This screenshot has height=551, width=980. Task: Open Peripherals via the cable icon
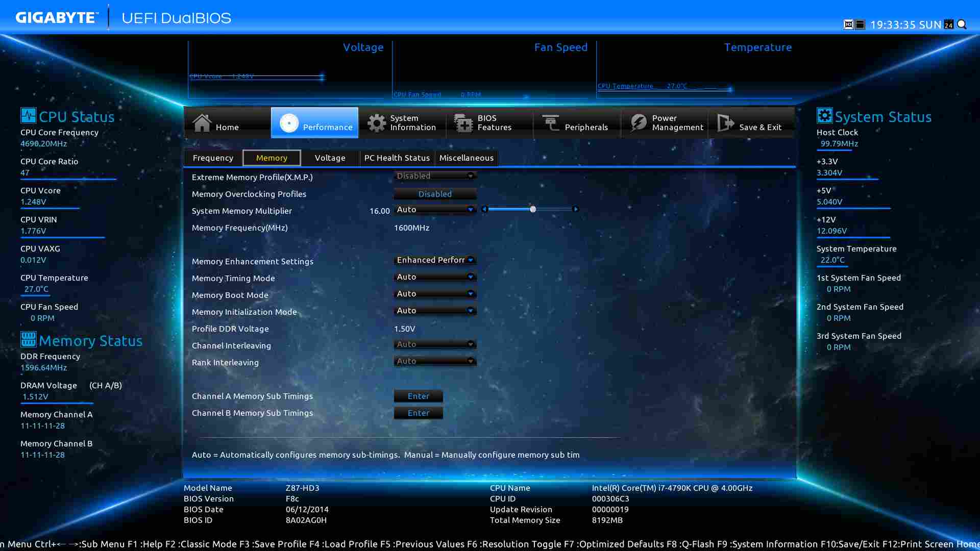click(x=551, y=123)
